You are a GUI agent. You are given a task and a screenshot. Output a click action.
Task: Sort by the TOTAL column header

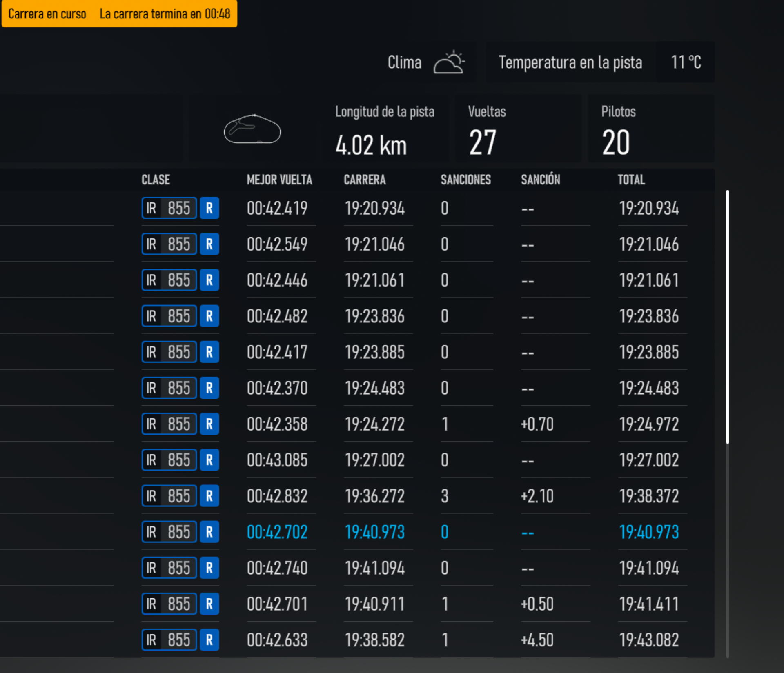[631, 180]
